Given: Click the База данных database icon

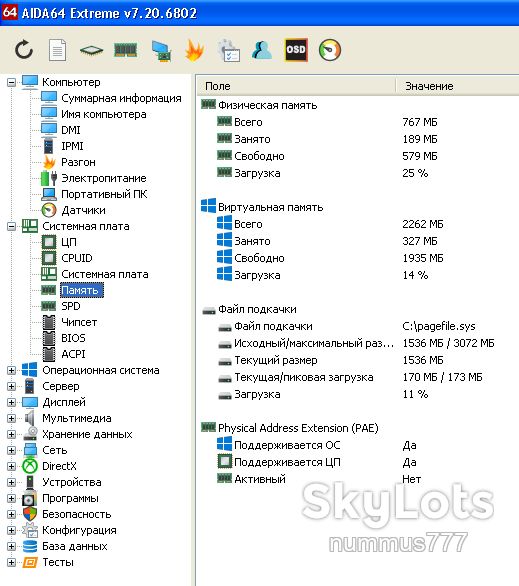Looking at the screenshot, I should (30, 546).
